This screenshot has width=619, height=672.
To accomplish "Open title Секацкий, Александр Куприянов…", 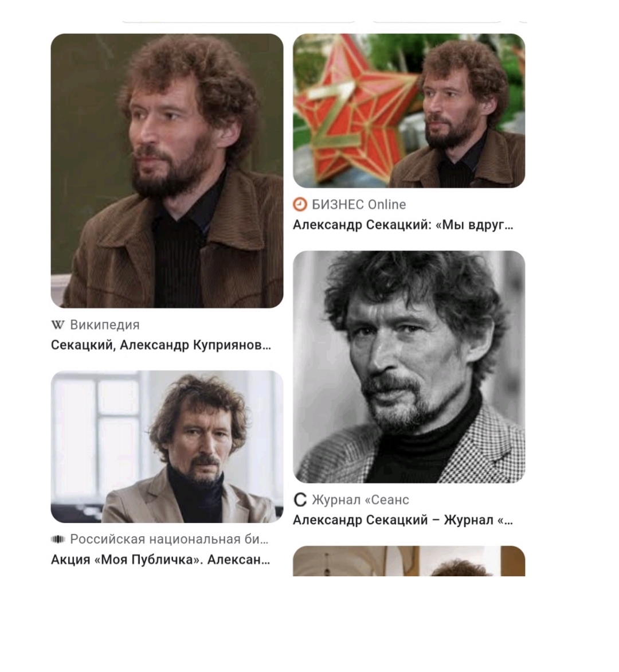I will coord(161,345).
